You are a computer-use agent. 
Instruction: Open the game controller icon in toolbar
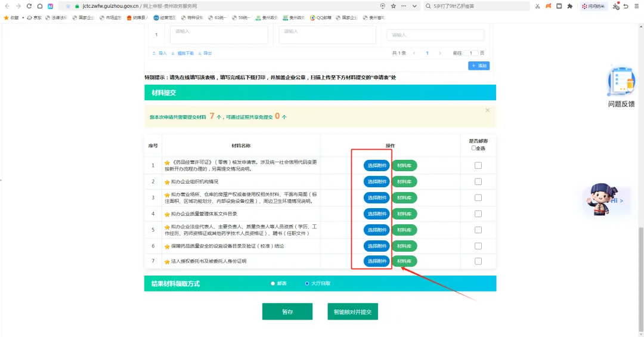coord(549,6)
